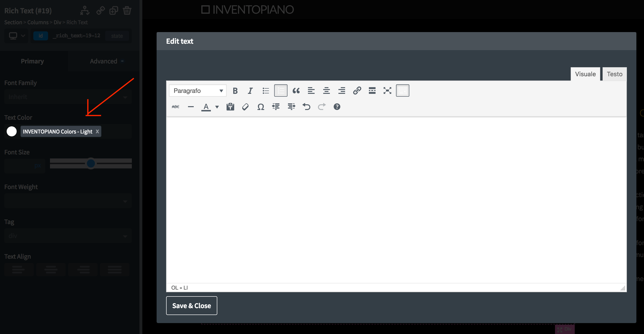Toggle center text alignment in editor

(326, 90)
